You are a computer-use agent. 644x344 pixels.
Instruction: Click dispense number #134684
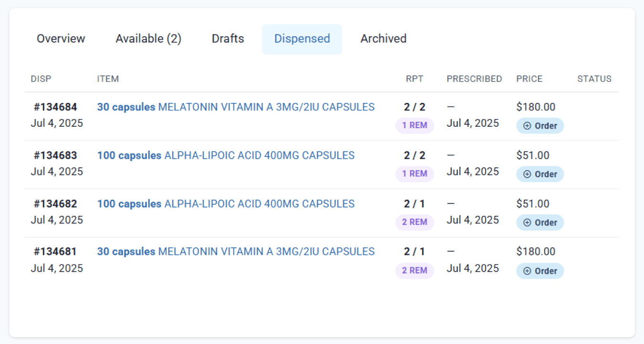[x=55, y=107]
